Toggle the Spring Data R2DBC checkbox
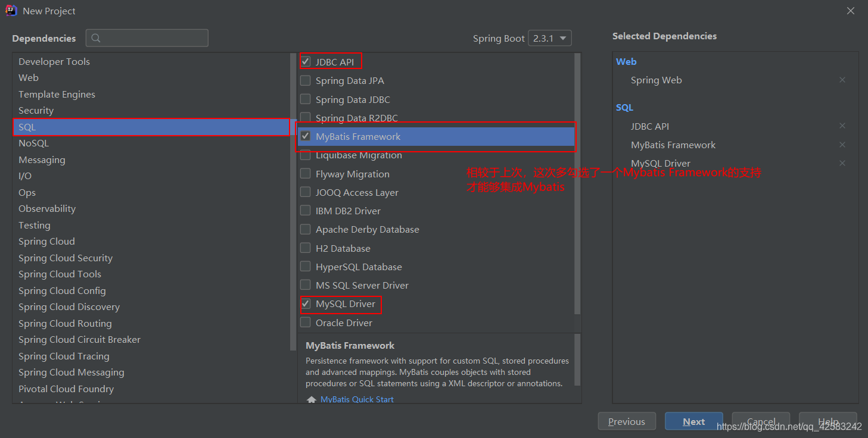 point(306,118)
